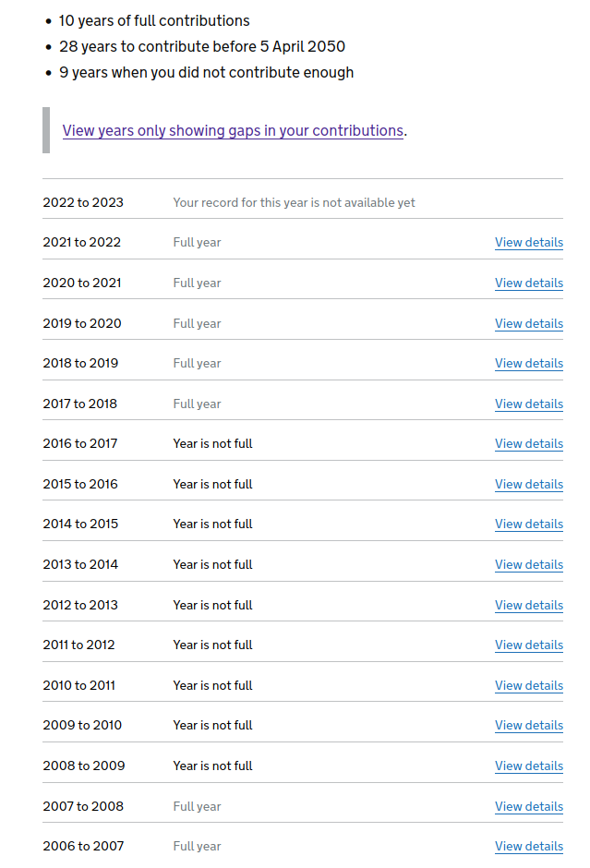View details for 2014 to 2015
Viewport: 590px width, 868px height.
tap(528, 524)
